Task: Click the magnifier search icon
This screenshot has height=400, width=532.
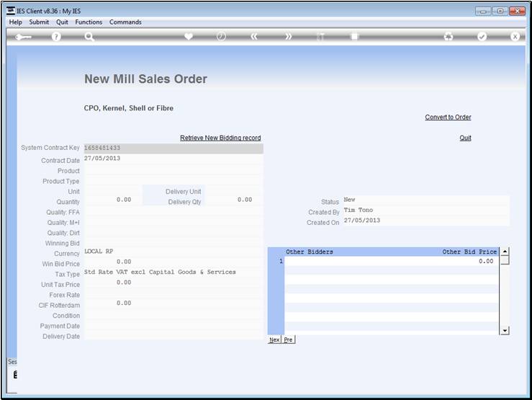Action: point(89,37)
